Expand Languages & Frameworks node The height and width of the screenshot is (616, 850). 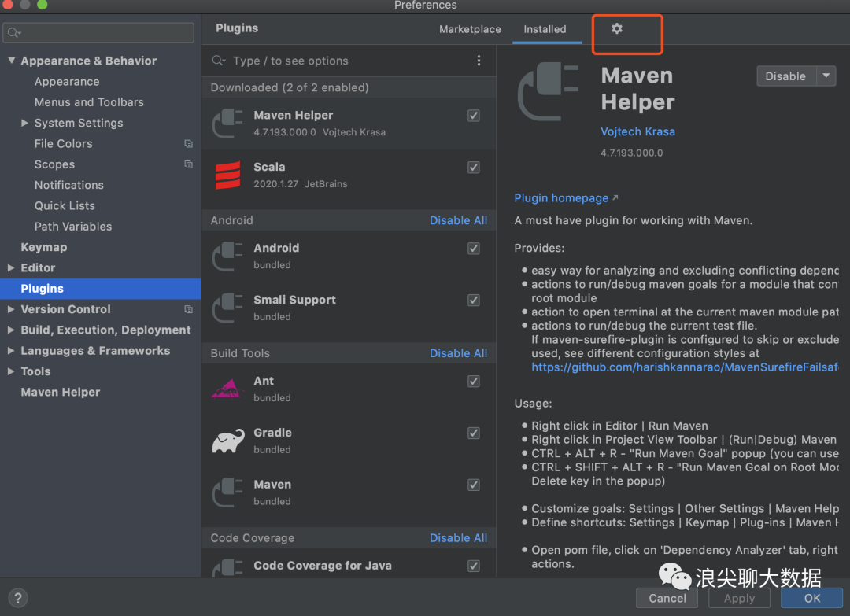(11, 351)
